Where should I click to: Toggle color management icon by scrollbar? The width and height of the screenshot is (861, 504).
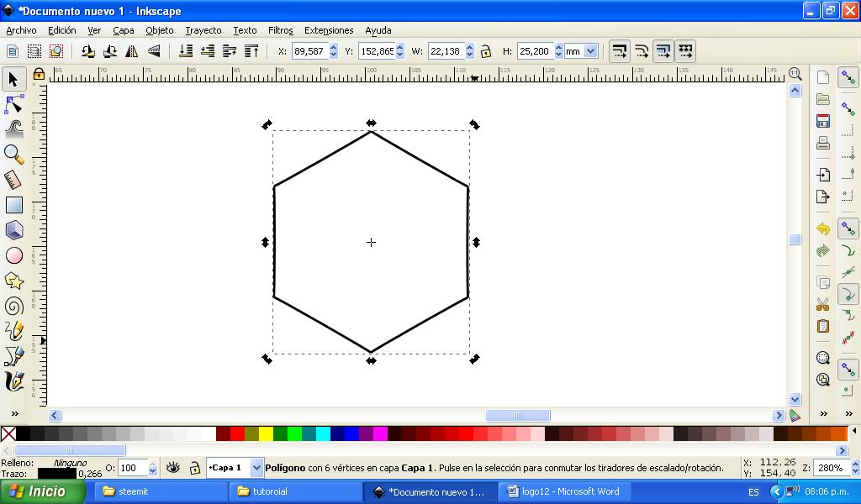tap(795, 416)
